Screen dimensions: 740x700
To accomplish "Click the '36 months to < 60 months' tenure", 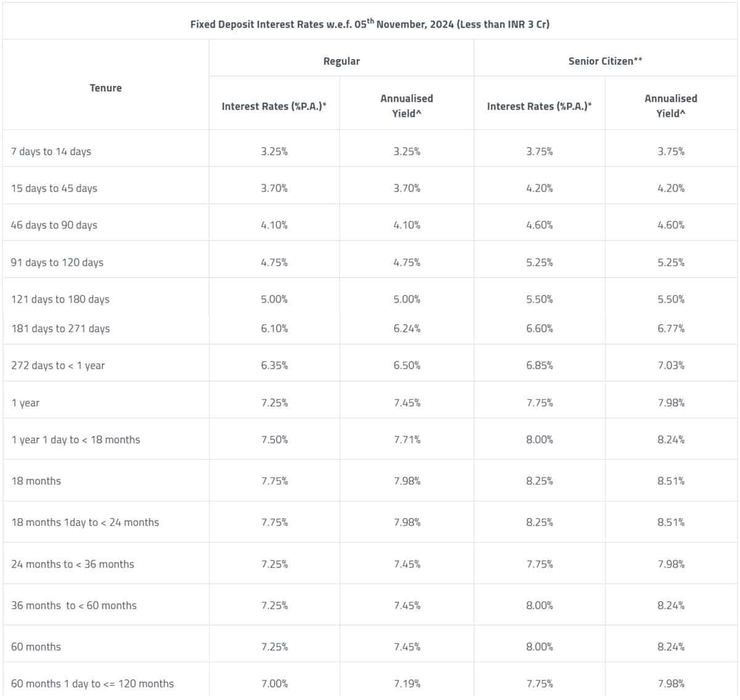I will coord(74,606).
